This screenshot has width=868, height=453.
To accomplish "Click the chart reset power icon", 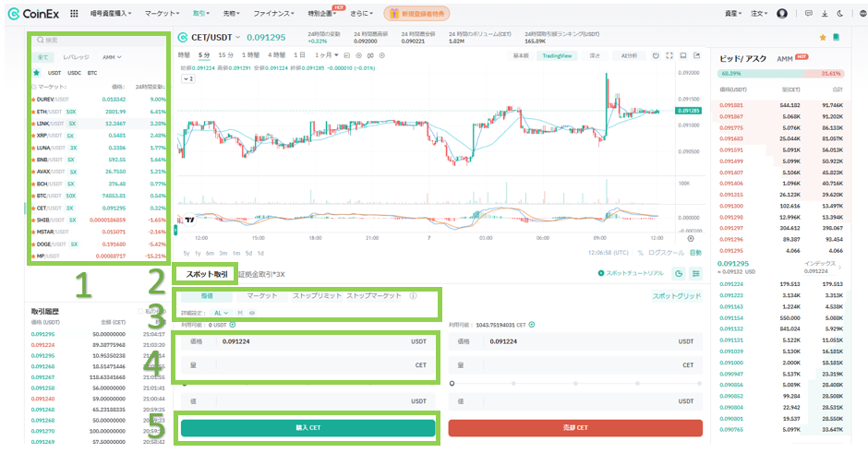I will tap(656, 55).
